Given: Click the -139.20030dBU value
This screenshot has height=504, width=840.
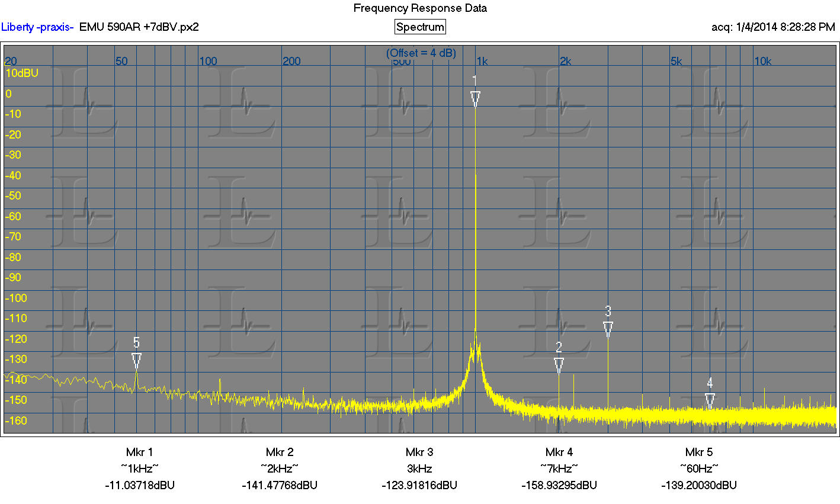Looking at the screenshot, I should click(x=699, y=486).
